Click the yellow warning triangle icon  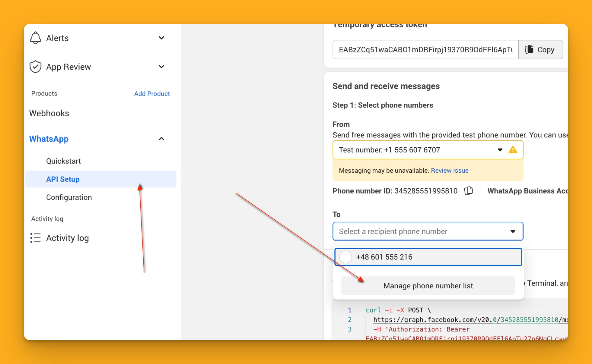[x=513, y=150]
